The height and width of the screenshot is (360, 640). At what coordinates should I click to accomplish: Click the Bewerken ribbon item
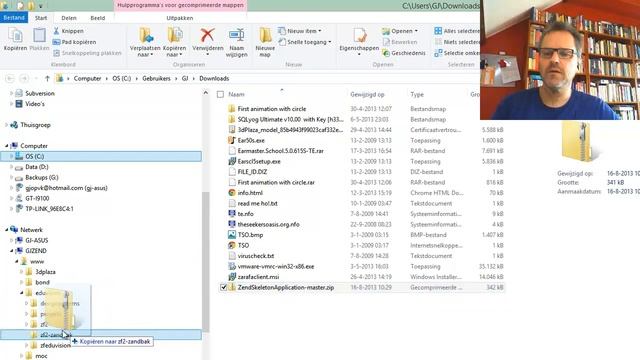(400, 42)
